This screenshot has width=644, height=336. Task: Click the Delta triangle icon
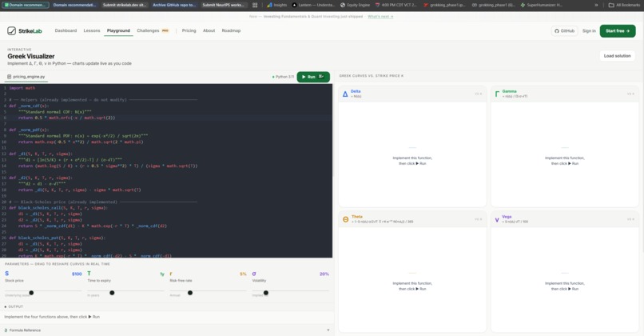point(345,94)
